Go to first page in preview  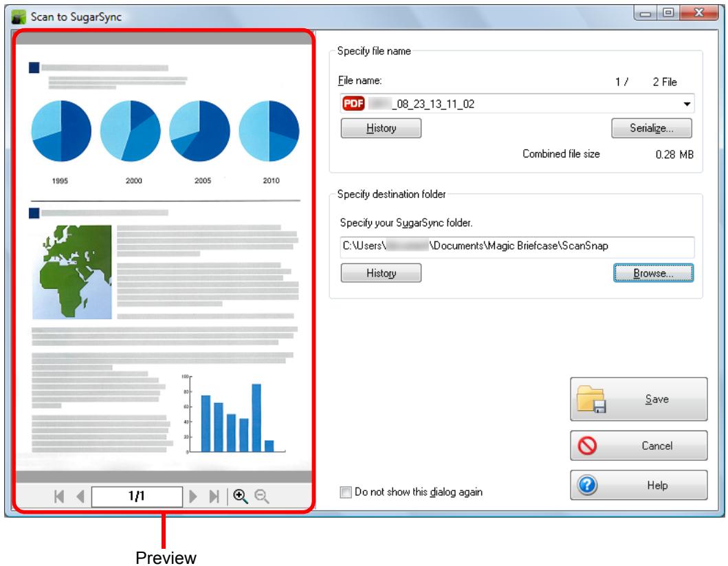coord(59,497)
